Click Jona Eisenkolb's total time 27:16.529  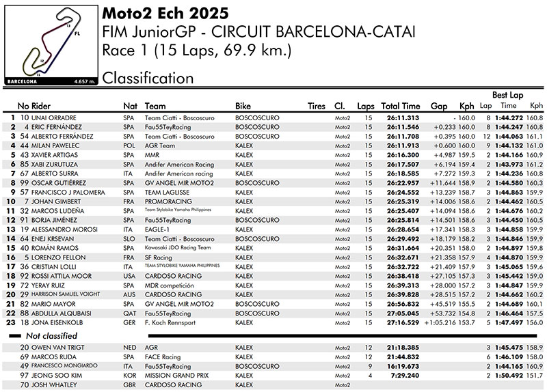[401, 322]
